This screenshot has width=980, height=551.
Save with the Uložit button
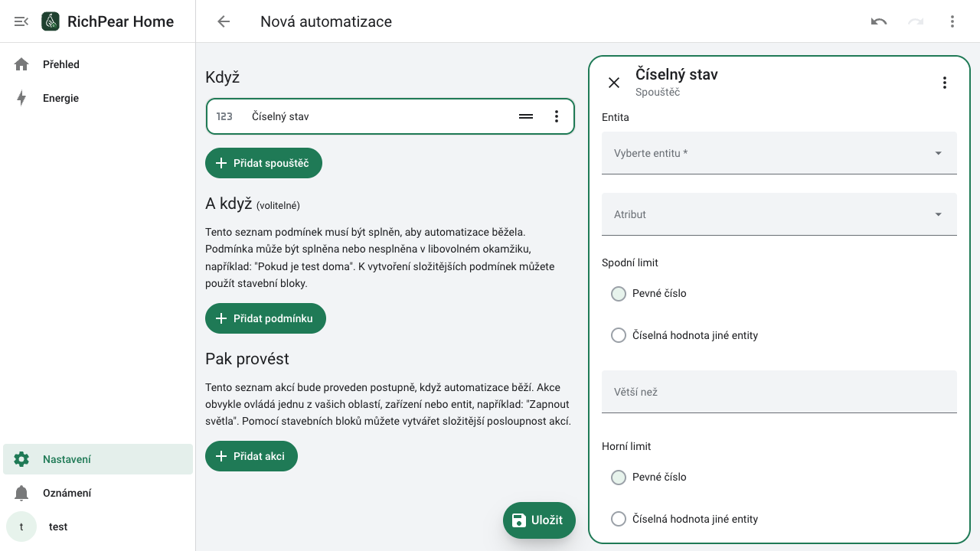539,520
